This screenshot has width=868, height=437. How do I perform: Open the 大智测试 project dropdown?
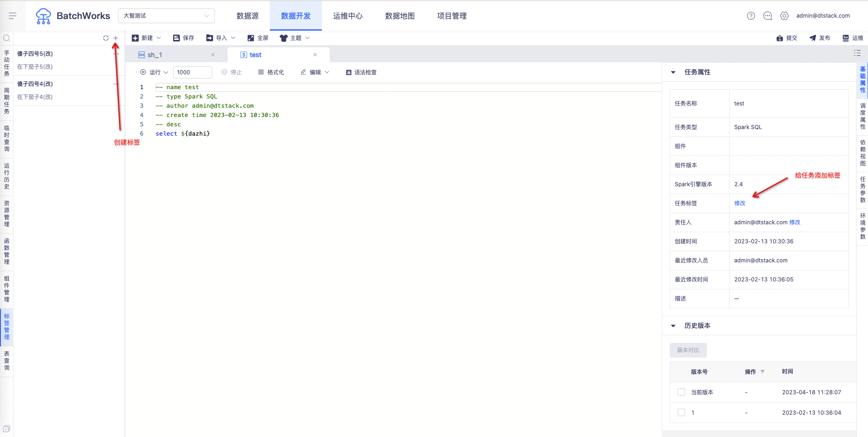166,16
